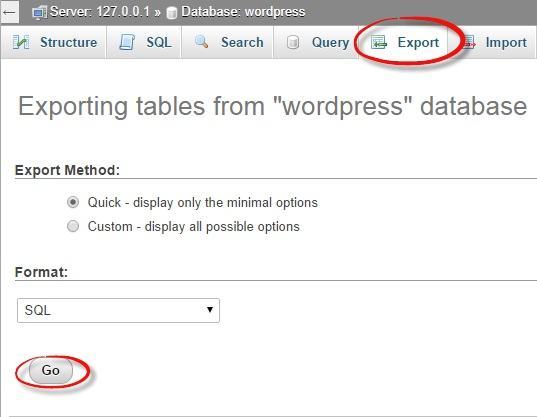Open the Structure tab
The image size is (537, 417).
click(x=54, y=42)
